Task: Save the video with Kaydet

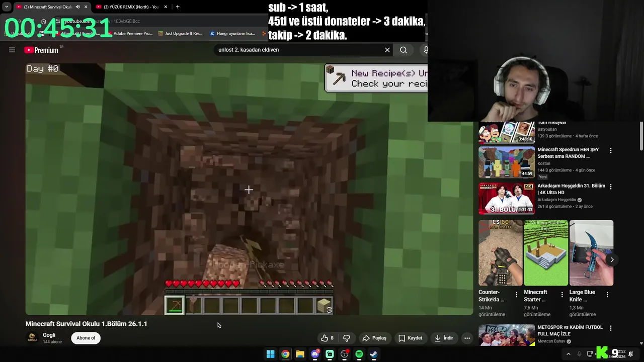Action: pyautogui.click(x=410, y=338)
